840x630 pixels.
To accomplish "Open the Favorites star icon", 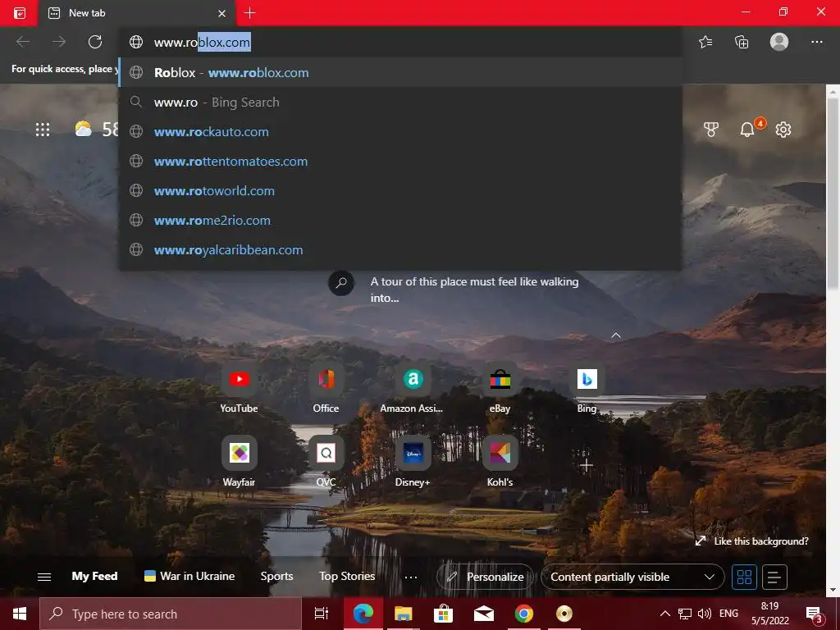I will 705,42.
